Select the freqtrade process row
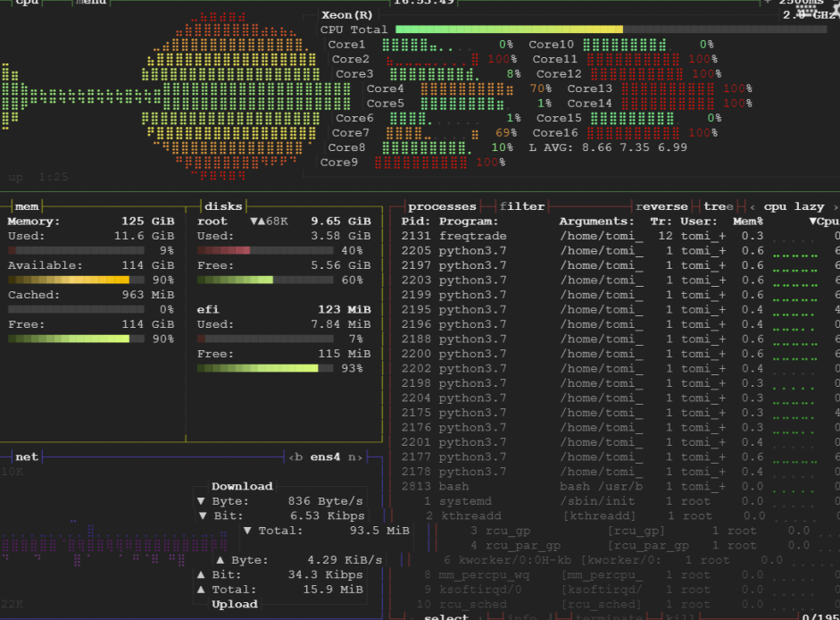 (491, 235)
